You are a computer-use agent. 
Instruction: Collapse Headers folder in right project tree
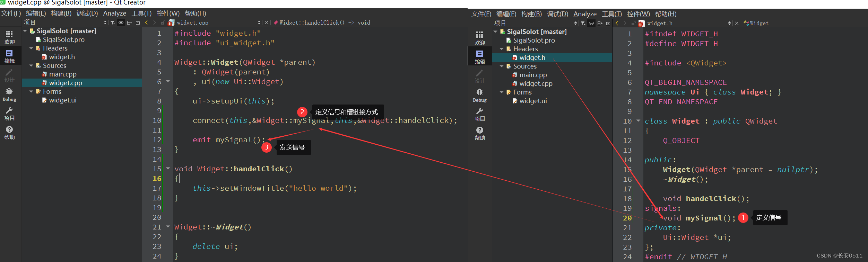point(502,49)
